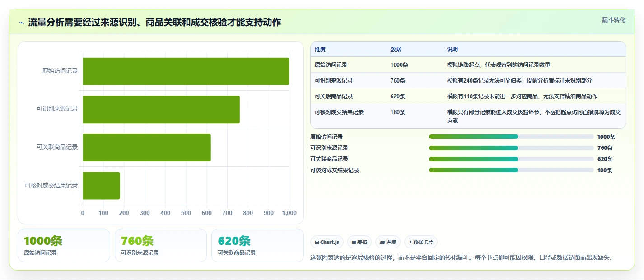Click table value 760条
The height and width of the screenshot is (280, 644).
(398, 81)
